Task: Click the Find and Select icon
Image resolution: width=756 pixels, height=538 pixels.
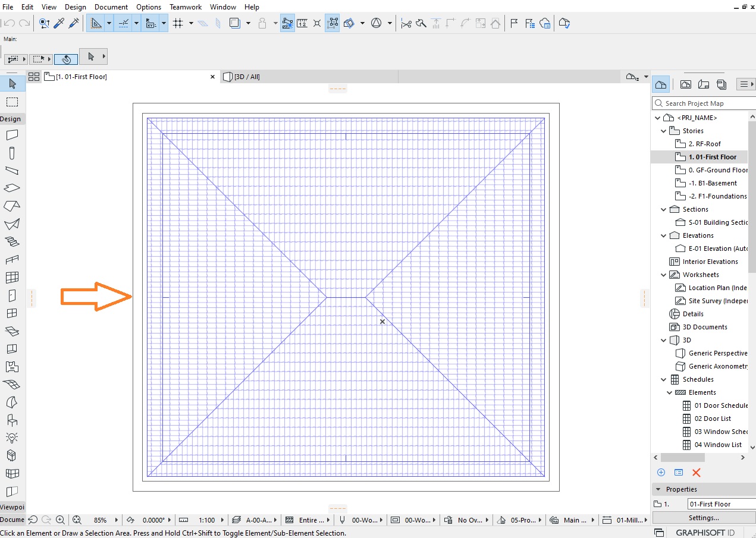Action: [x=44, y=23]
